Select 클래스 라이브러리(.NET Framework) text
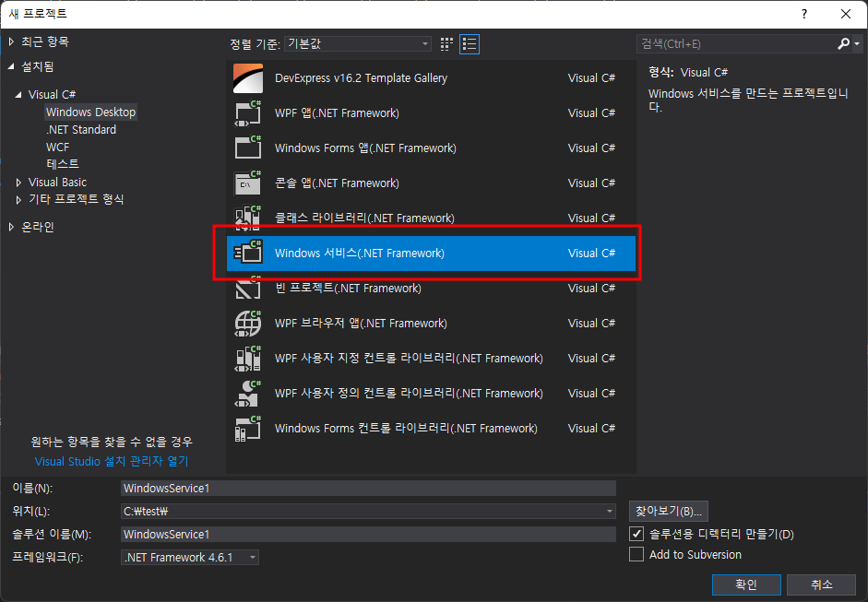Image resolution: width=868 pixels, height=602 pixels. (x=364, y=218)
